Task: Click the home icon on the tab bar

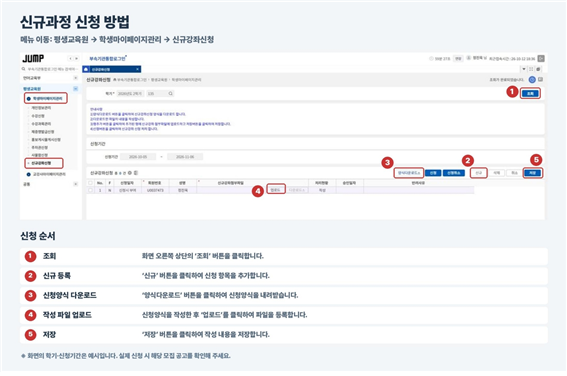Action: point(86,69)
